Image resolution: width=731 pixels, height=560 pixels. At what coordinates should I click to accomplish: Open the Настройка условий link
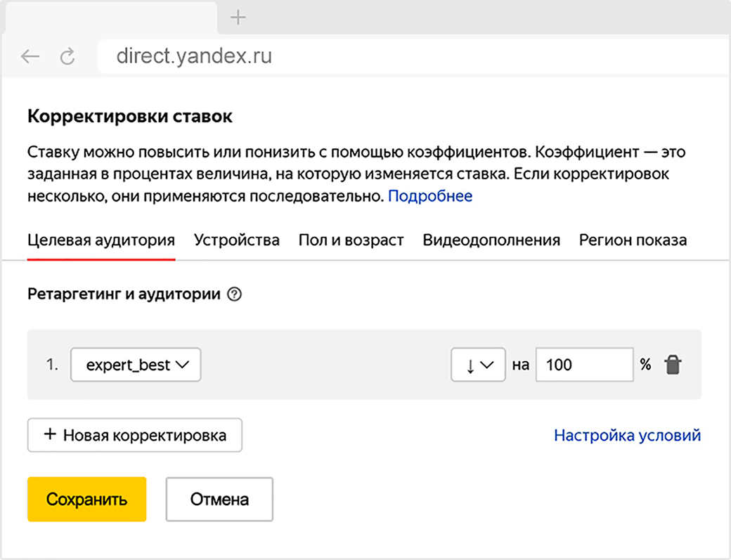tap(627, 435)
